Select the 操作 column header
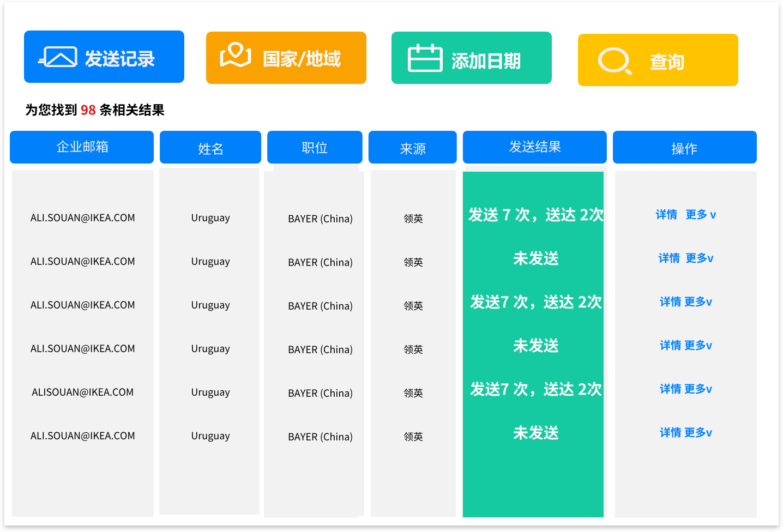783x532 pixels. click(685, 147)
